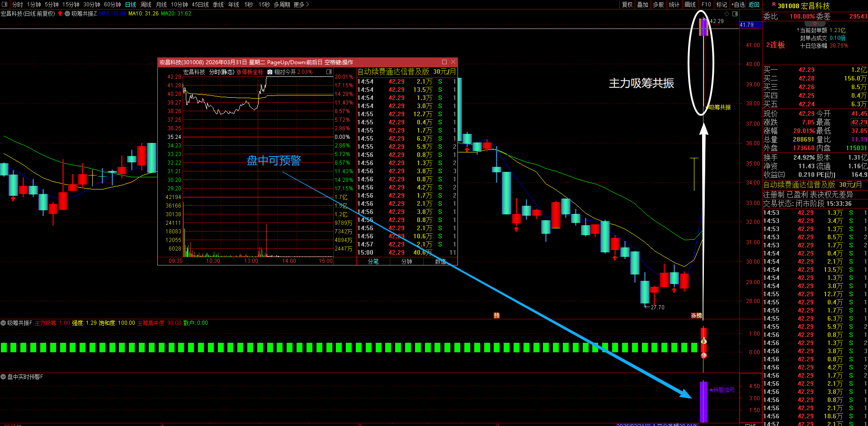Switch to 年线 yearly chart

pyautogui.click(x=234, y=5)
